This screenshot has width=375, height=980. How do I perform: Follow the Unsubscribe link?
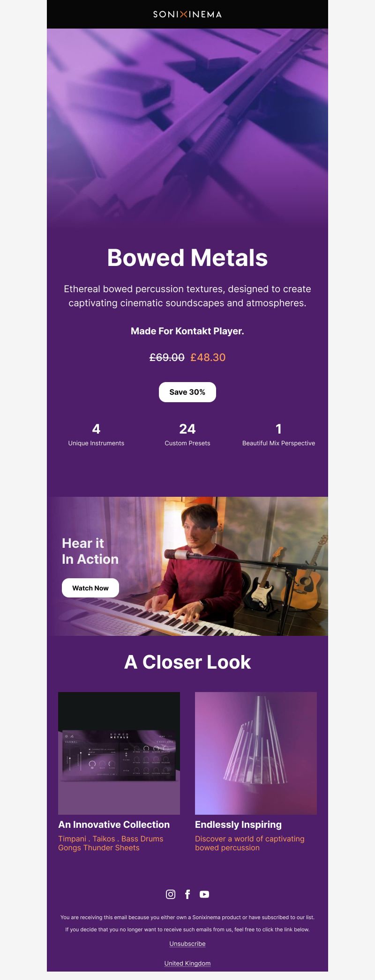coord(187,943)
